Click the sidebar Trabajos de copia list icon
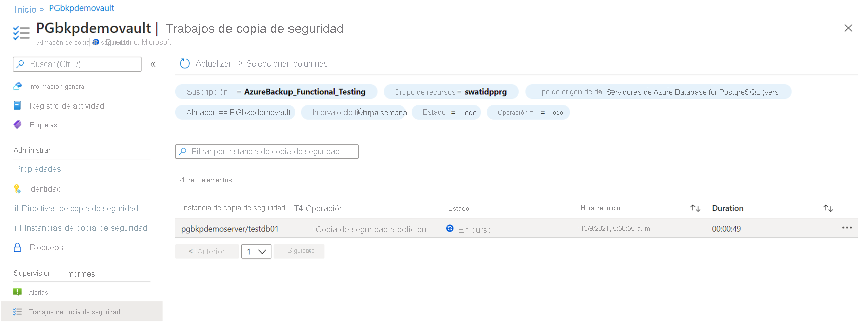This screenshot has height=324, width=868. (17, 312)
